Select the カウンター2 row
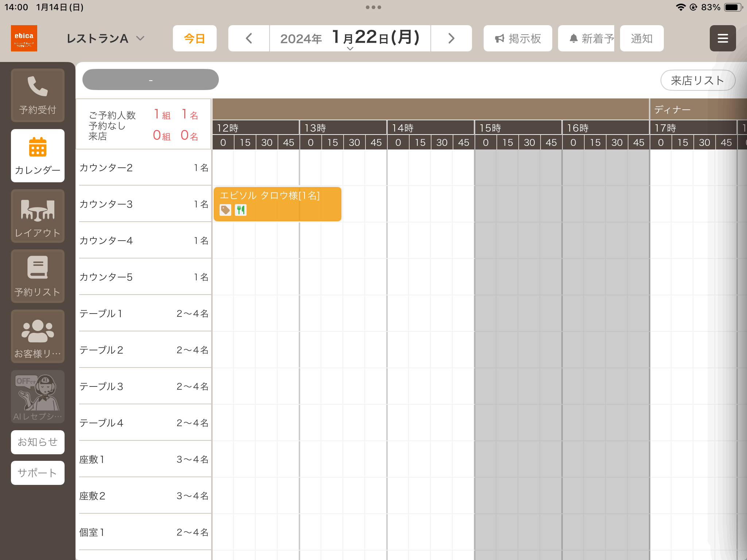The height and width of the screenshot is (560, 747). (144, 168)
